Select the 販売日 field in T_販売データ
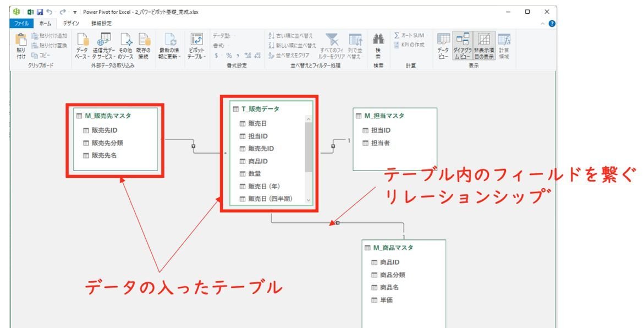Viewport: 644px width, 328px height. 254,123
